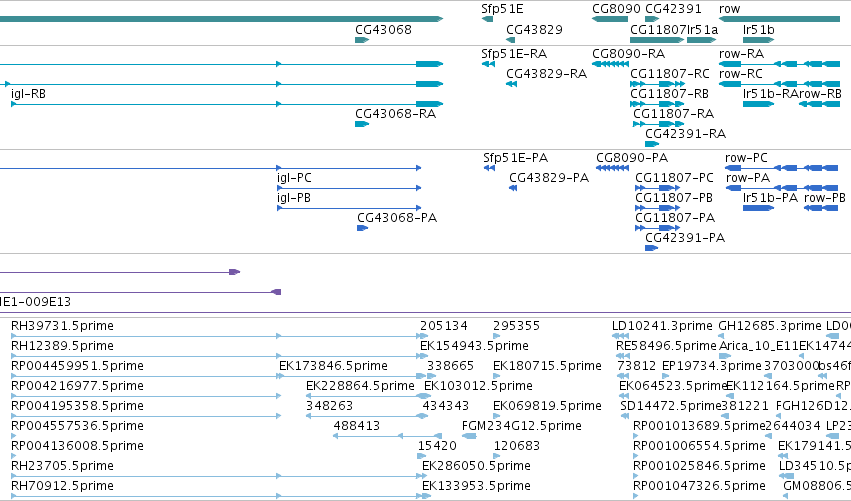Open the EP19734.3prime EST label
The image size is (851, 501).
(x=712, y=366)
